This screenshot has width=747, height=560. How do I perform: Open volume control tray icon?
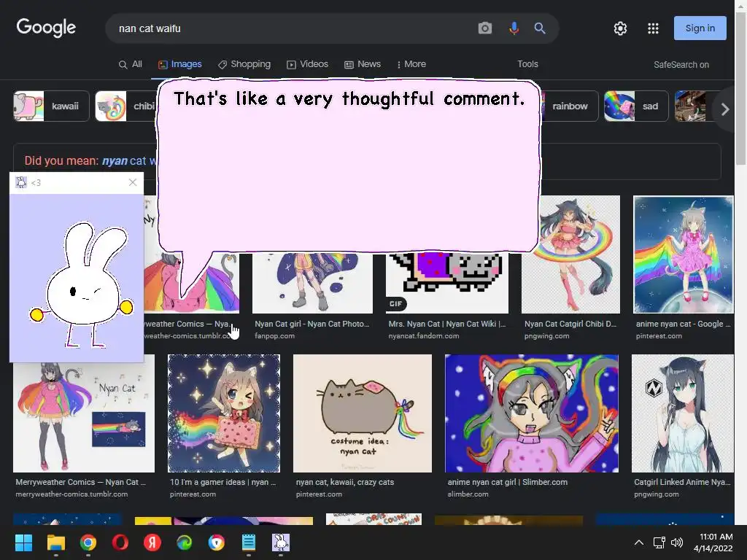pyautogui.click(x=676, y=542)
